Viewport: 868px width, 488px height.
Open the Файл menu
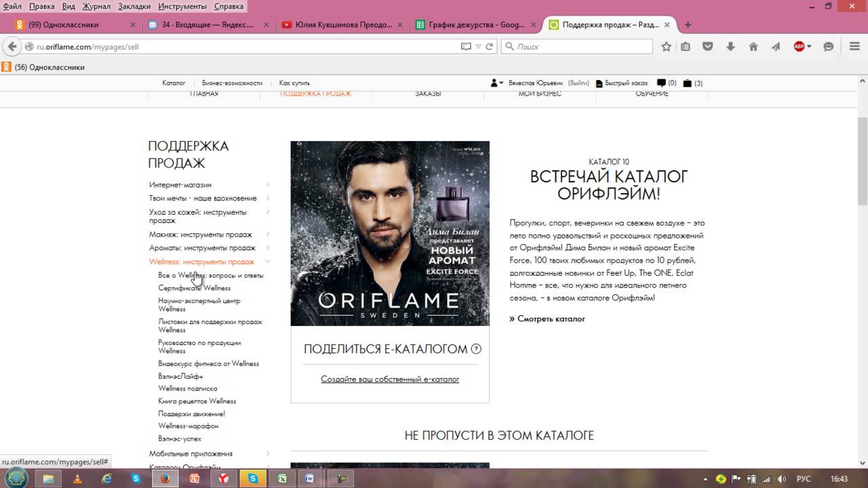pos(12,6)
